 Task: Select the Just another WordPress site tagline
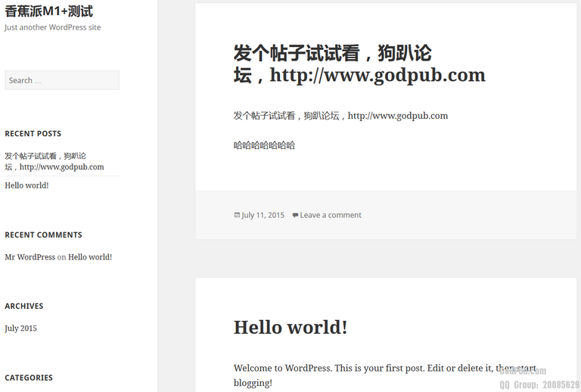pyautogui.click(x=53, y=27)
